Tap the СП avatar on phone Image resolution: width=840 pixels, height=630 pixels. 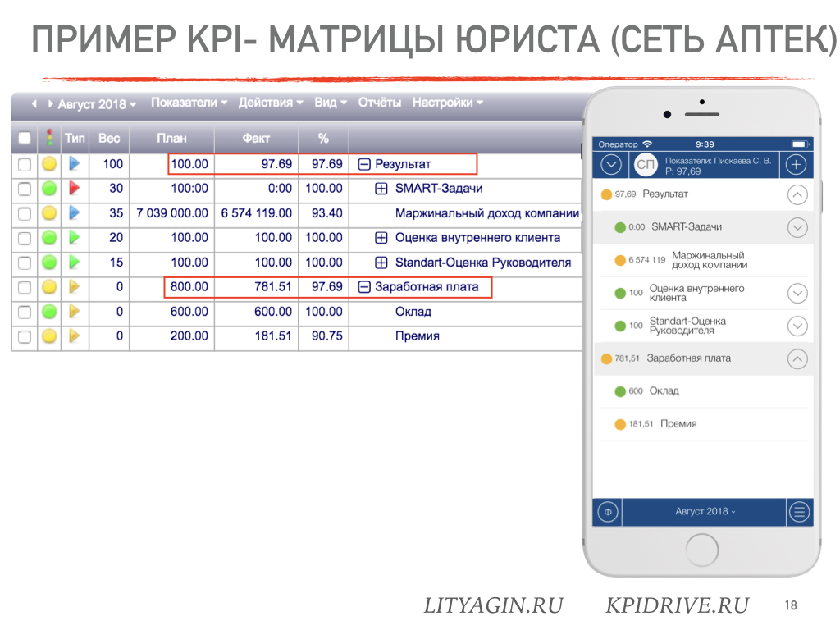(x=646, y=164)
